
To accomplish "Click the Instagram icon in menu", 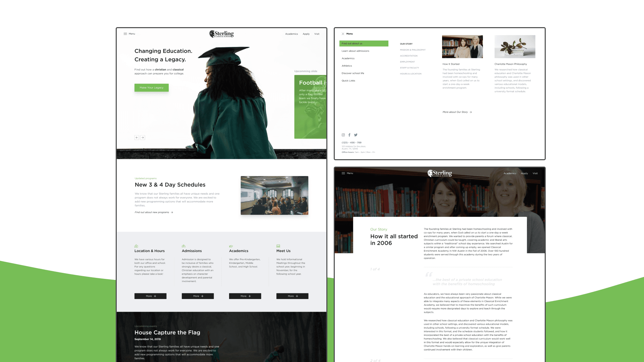I will pyautogui.click(x=343, y=135).
